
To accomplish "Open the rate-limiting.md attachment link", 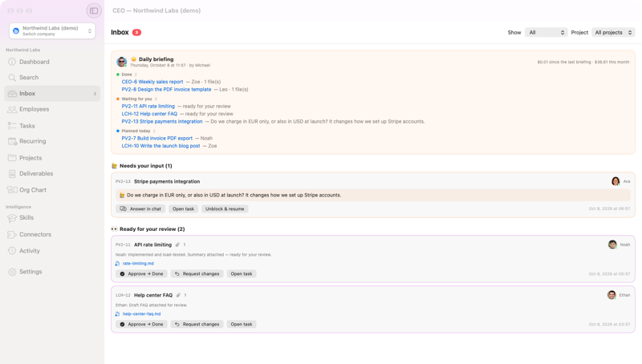I will (138, 264).
